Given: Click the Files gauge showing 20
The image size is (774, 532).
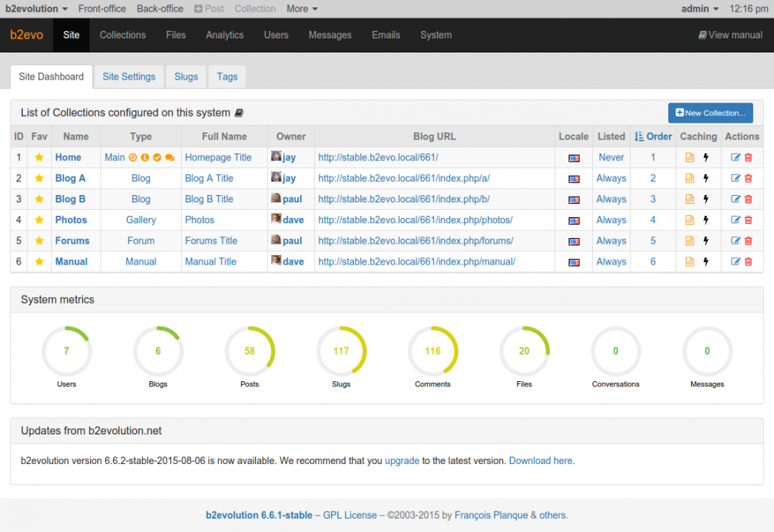Looking at the screenshot, I should tap(524, 351).
